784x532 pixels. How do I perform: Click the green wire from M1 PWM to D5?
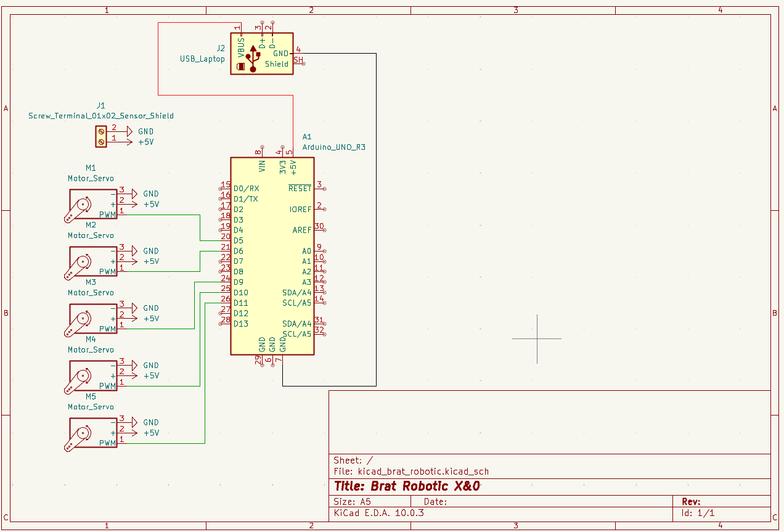coord(200,227)
